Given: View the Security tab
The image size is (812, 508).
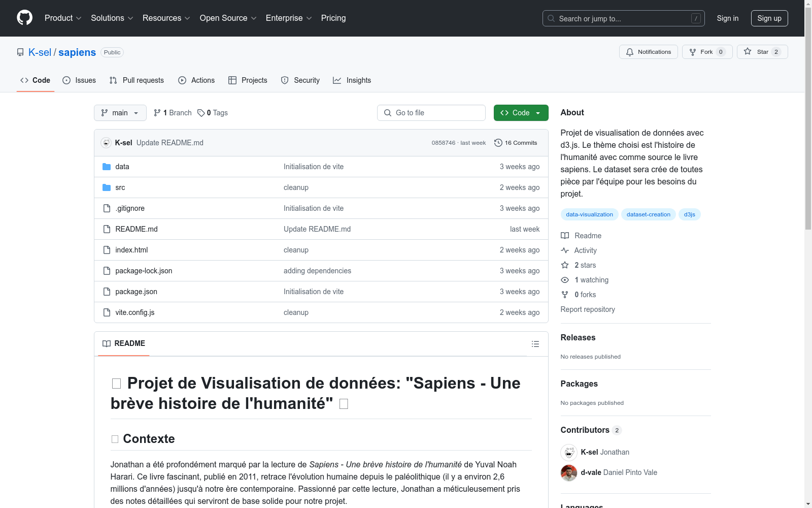Looking at the screenshot, I should tap(300, 80).
